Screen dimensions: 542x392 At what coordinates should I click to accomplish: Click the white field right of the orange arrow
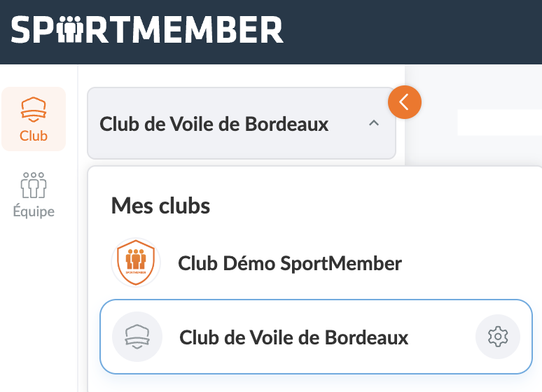[x=499, y=122]
